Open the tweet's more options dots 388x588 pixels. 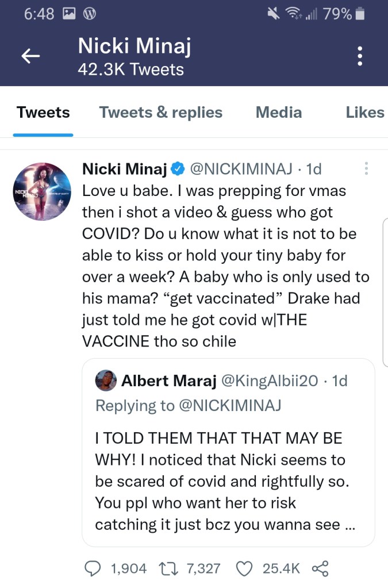click(x=366, y=168)
